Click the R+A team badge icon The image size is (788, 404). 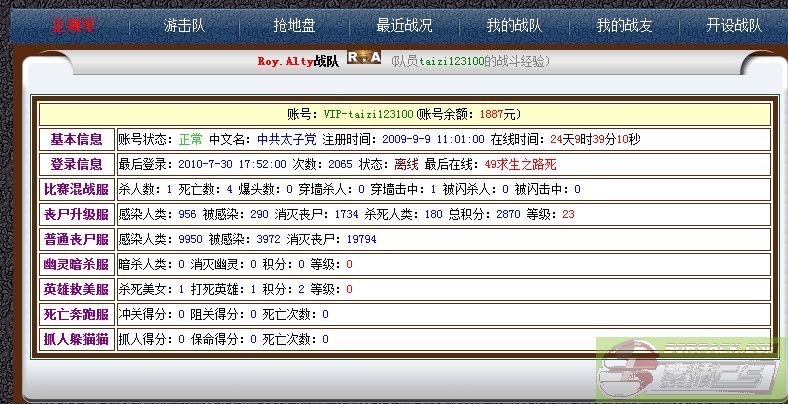tap(364, 58)
